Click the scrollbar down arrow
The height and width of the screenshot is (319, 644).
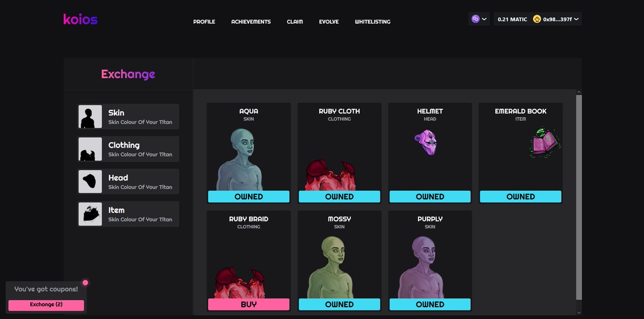coord(579,312)
